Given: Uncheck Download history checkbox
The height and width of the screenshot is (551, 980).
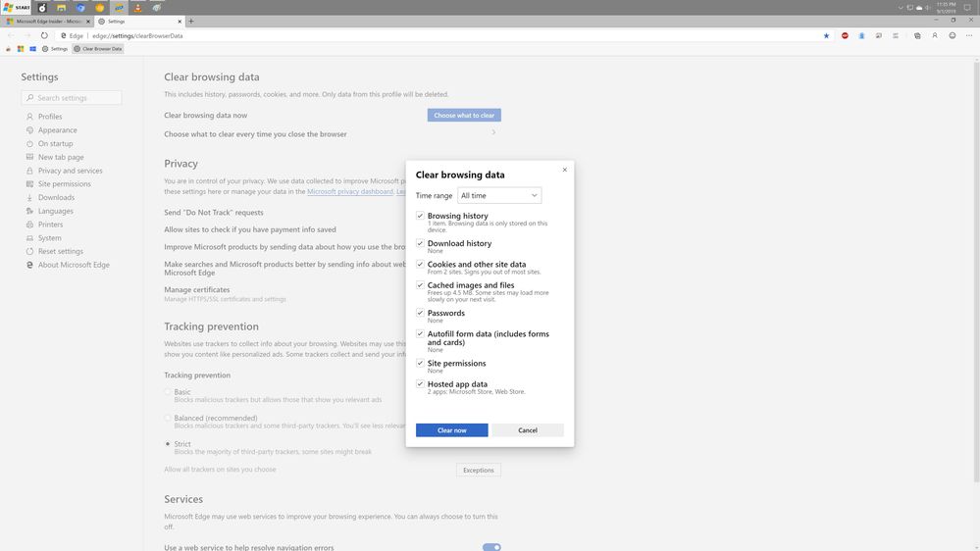Looking at the screenshot, I should [420, 243].
